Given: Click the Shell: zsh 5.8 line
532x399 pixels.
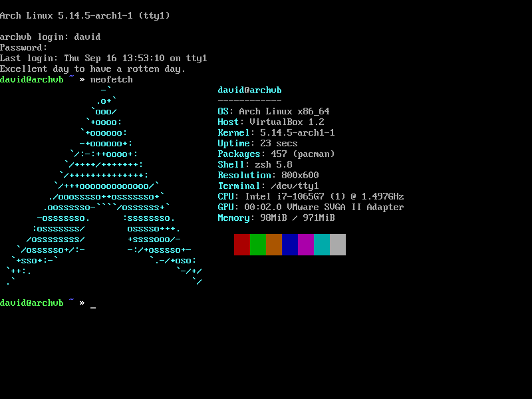Looking at the screenshot, I should point(255,164).
